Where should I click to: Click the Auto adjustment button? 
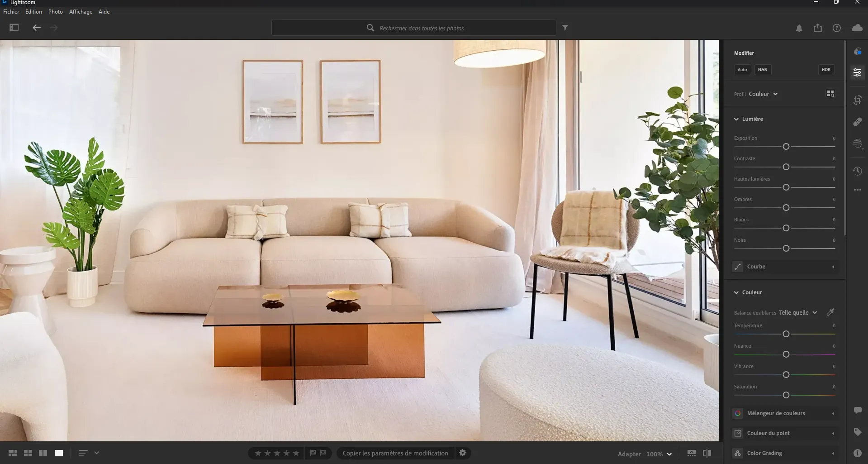[742, 70]
